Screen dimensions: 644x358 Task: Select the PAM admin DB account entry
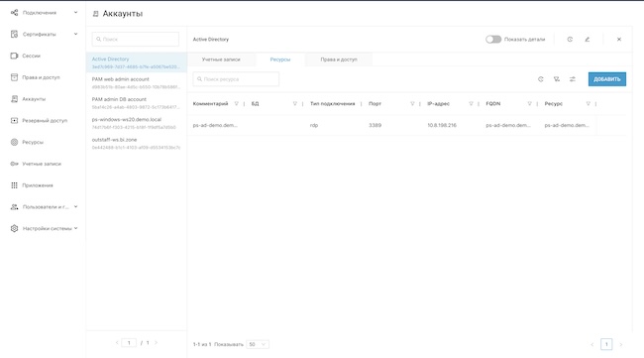137,103
